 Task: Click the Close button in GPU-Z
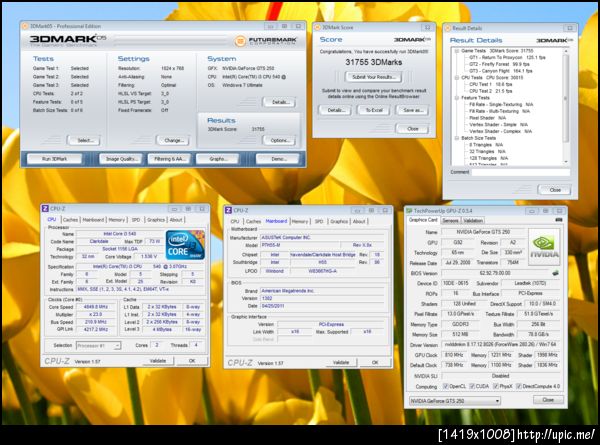click(x=548, y=400)
